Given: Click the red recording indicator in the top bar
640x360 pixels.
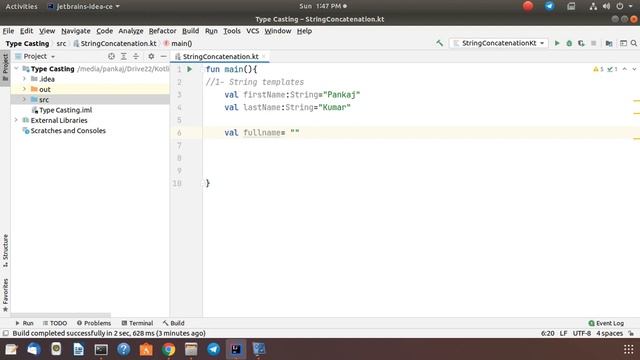Looking at the screenshot, I should pyautogui.click(x=528, y=6).
